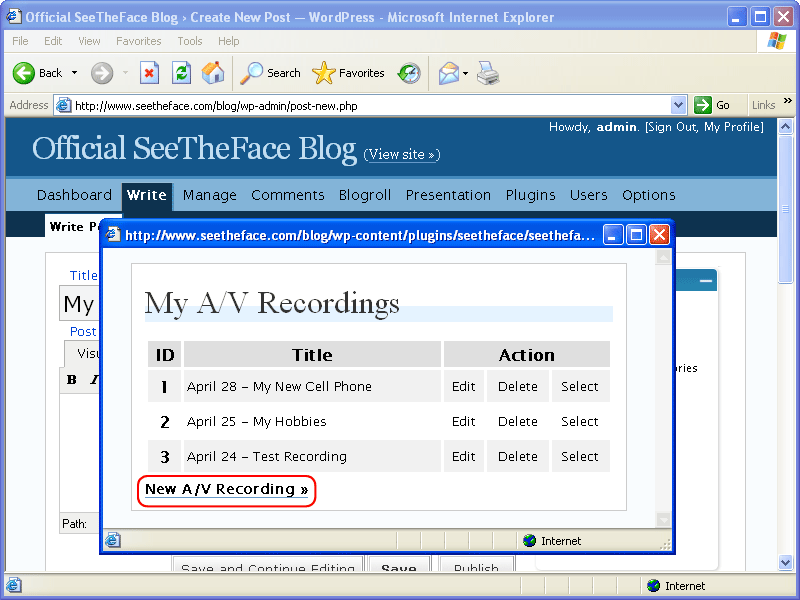Click the page icon in address bar
800x600 pixels.
[x=64, y=105]
